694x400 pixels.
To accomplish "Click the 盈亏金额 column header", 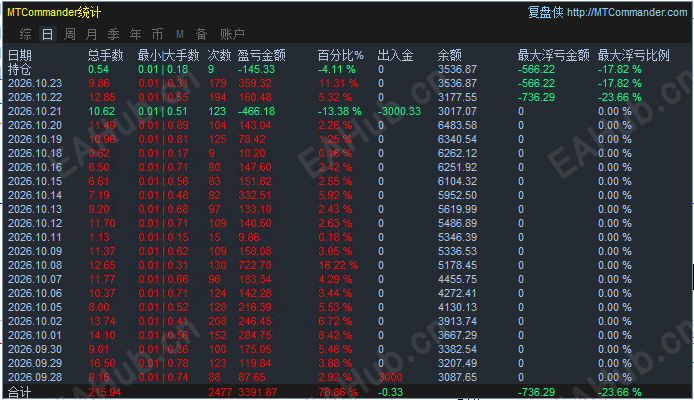I will pyautogui.click(x=262, y=55).
